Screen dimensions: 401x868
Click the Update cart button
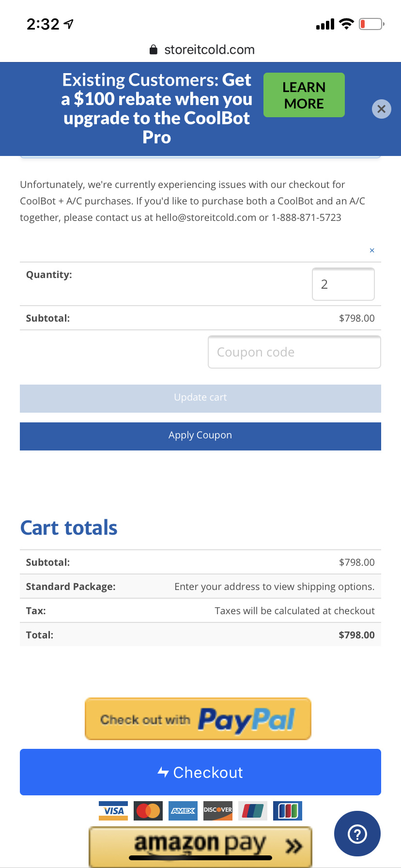(200, 398)
